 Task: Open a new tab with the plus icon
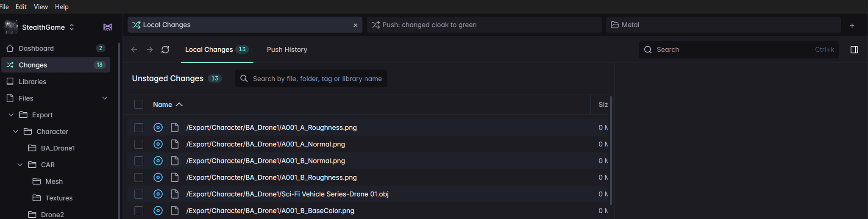tap(852, 25)
